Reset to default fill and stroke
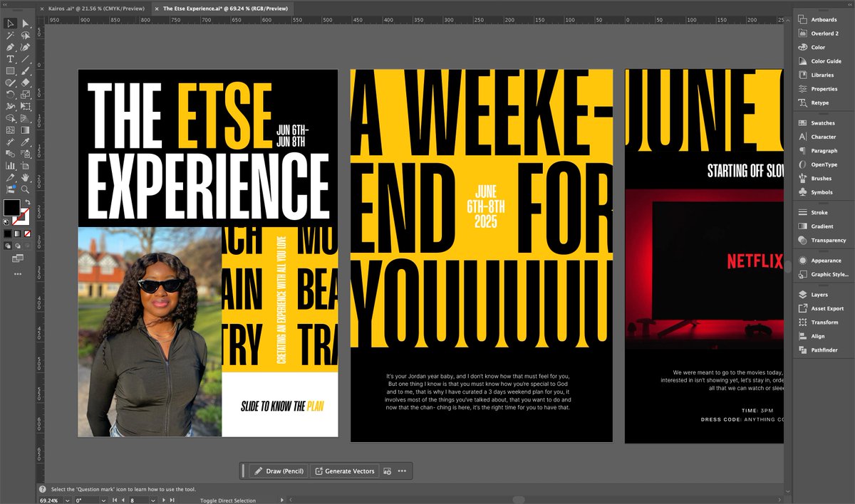Screen dimensions: 855x504 click(7, 221)
